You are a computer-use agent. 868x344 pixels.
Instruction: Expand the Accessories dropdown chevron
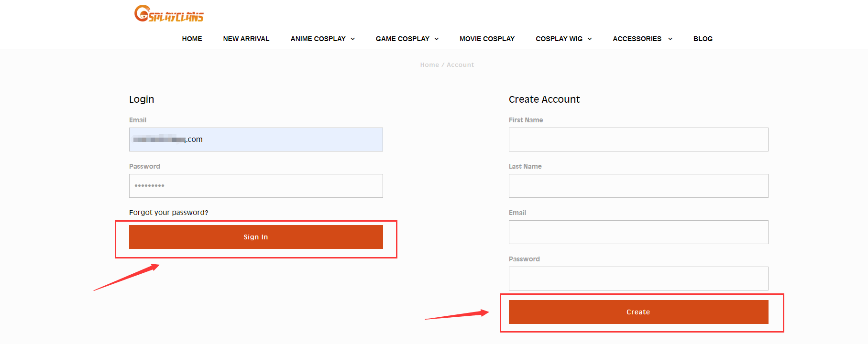coord(670,39)
